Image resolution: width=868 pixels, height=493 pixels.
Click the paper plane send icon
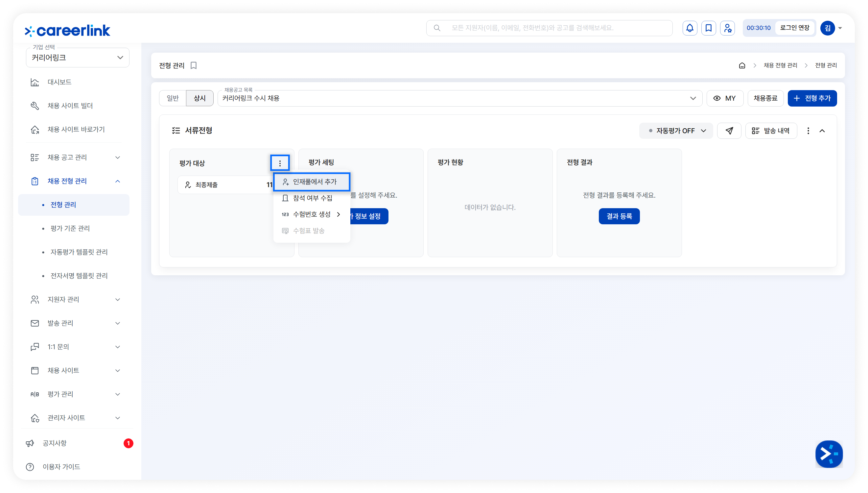pos(729,131)
